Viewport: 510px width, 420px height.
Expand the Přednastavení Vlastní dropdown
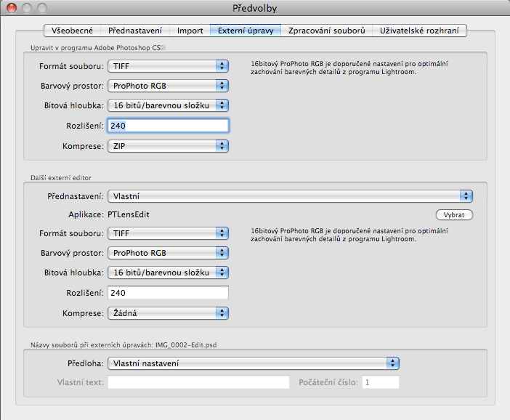click(290, 196)
